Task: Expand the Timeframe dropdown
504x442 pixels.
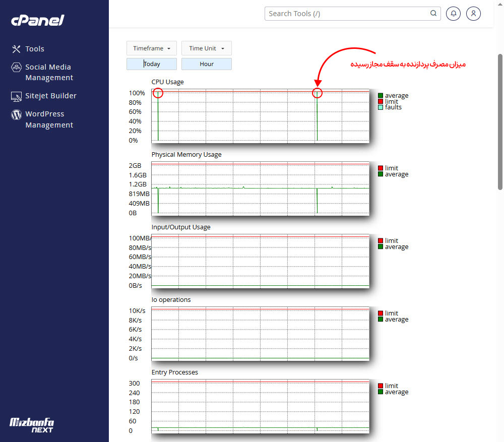Action: (x=152, y=48)
